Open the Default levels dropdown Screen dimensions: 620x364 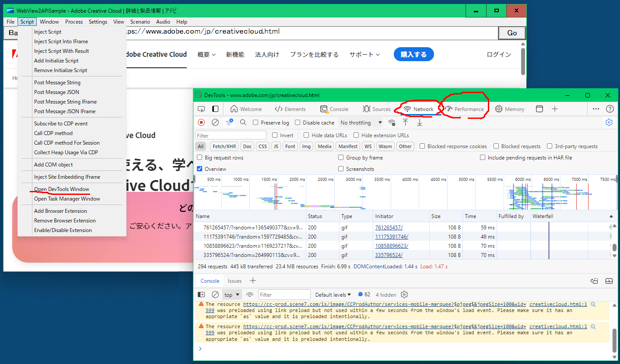coord(333,295)
